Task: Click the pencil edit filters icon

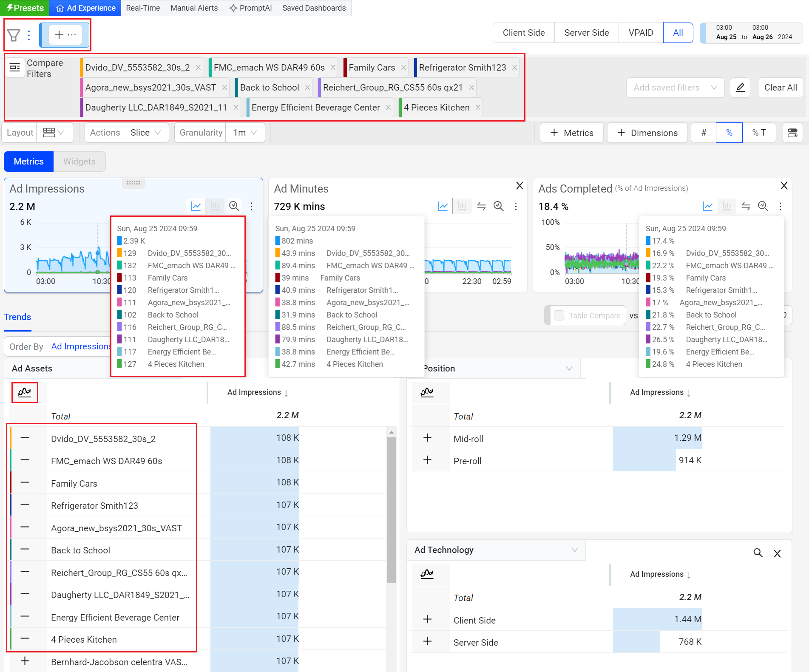Action: tap(740, 88)
